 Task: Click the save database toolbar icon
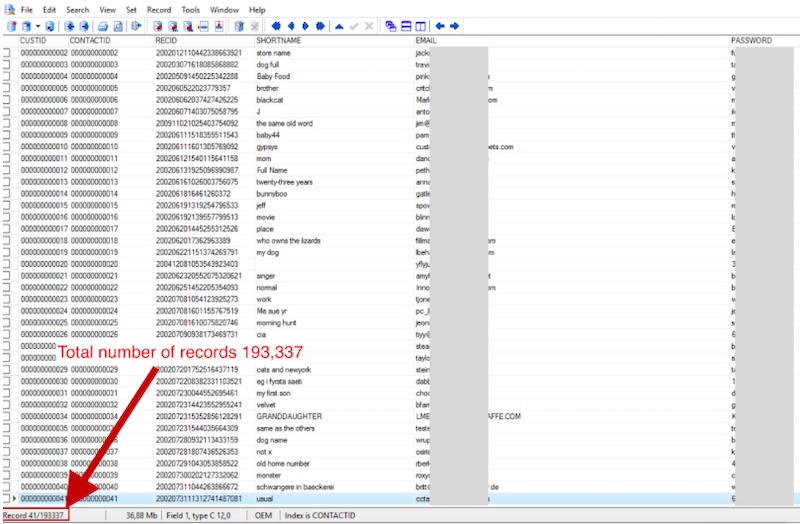coord(49,26)
